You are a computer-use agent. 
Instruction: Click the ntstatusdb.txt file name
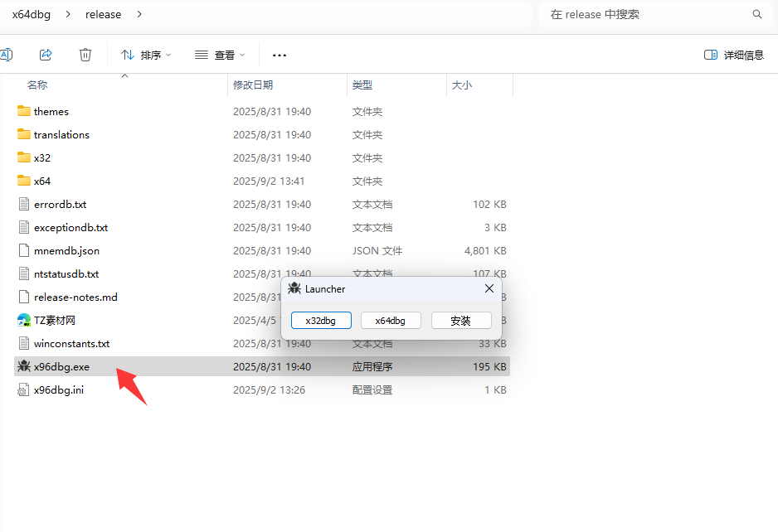pyautogui.click(x=66, y=274)
